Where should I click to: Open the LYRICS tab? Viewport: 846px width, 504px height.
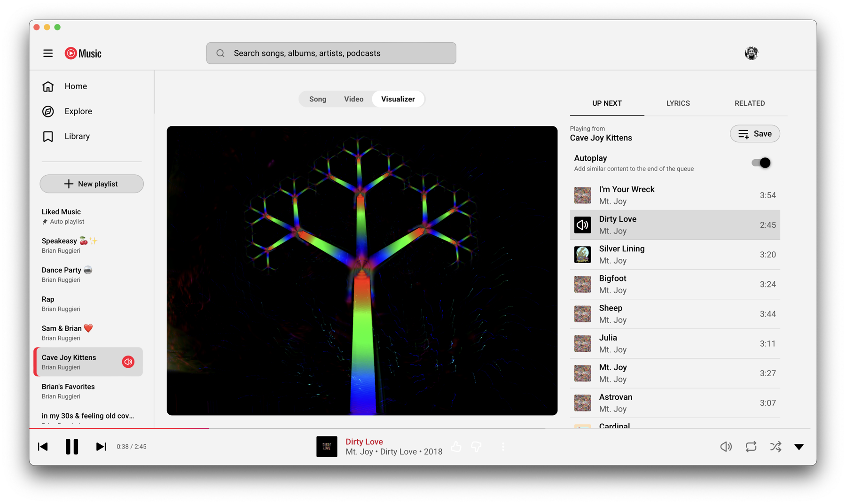tap(678, 103)
